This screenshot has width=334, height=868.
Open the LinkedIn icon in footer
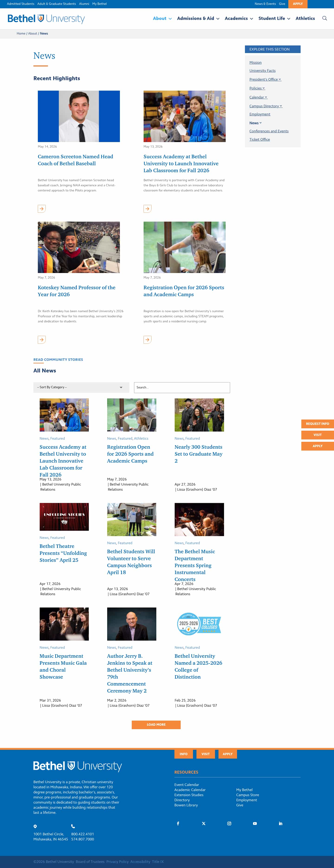click(x=280, y=823)
